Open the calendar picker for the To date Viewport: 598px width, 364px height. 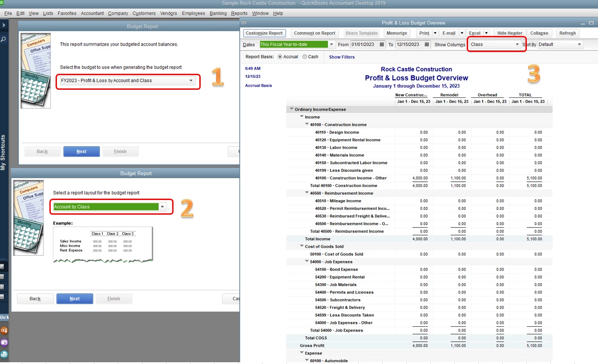click(427, 44)
